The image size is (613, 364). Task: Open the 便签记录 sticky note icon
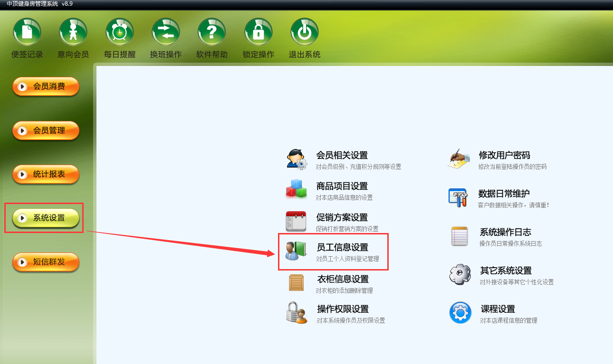[x=27, y=32]
